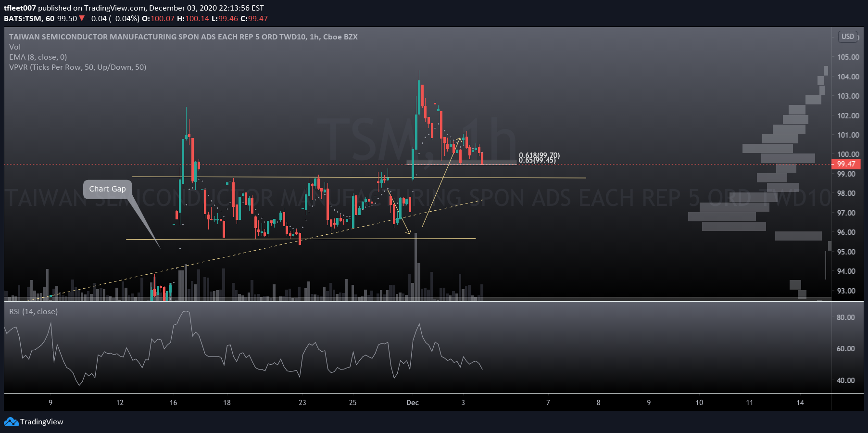Click the 97.00 price axis label
This screenshot has height=433, width=868.
pyautogui.click(x=846, y=213)
